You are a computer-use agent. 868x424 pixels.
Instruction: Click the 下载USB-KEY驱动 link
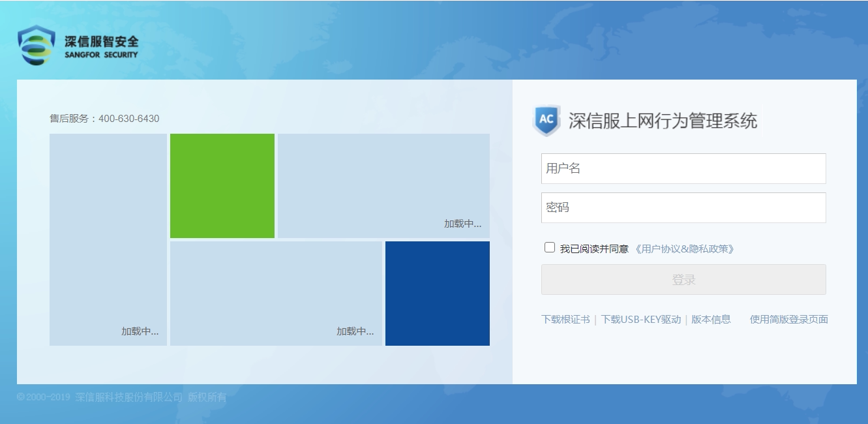pyautogui.click(x=641, y=319)
